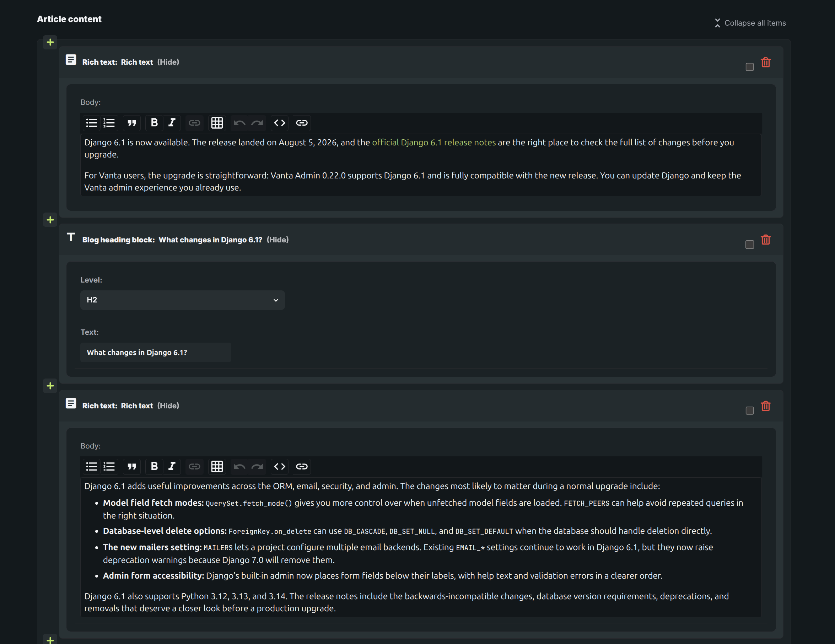Viewport: 835px width, 644px height.
Task: Hide the intro Rich text block
Action: pyautogui.click(x=168, y=62)
